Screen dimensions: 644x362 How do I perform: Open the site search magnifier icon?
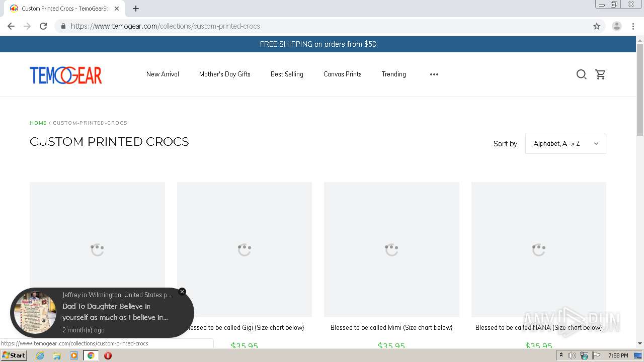coord(581,74)
